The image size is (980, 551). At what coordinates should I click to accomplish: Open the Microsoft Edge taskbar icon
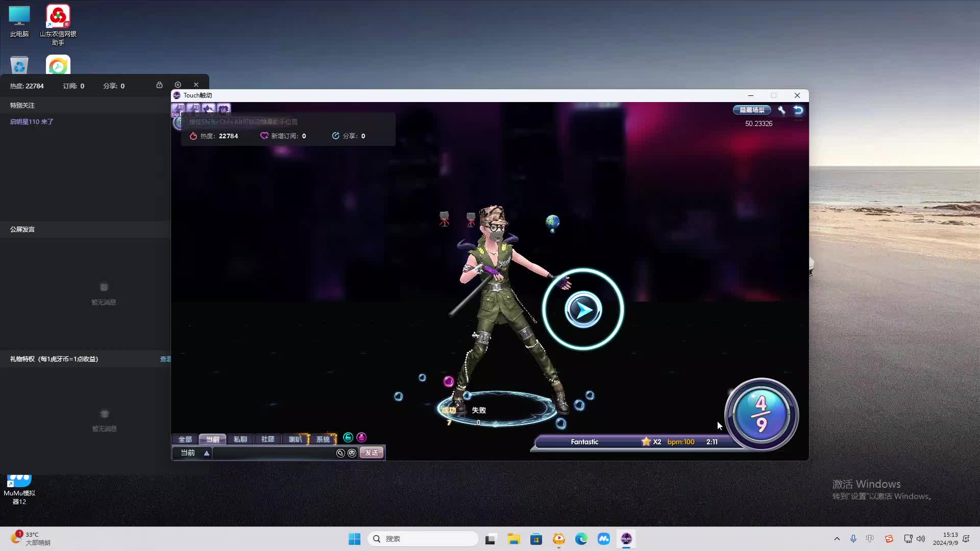[x=581, y=539]
